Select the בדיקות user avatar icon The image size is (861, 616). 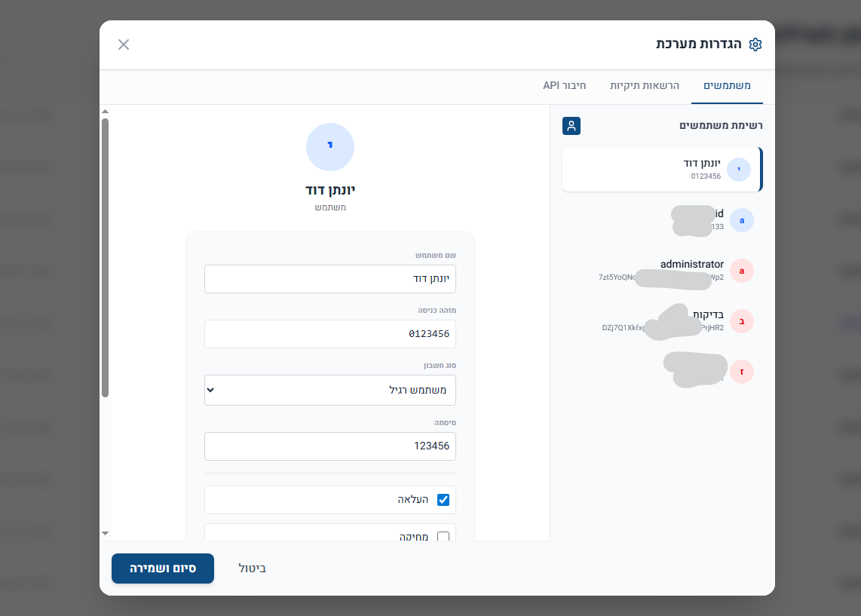coord(742,321)
